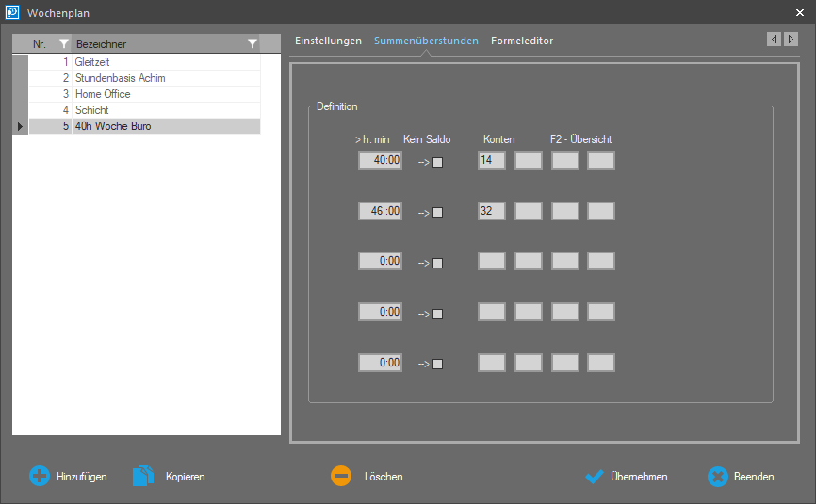The width and height of the screenshot is (816, 504).
Task: Open the Formeleditor tab
Action: pyautogui.click(x=522, y=41)
